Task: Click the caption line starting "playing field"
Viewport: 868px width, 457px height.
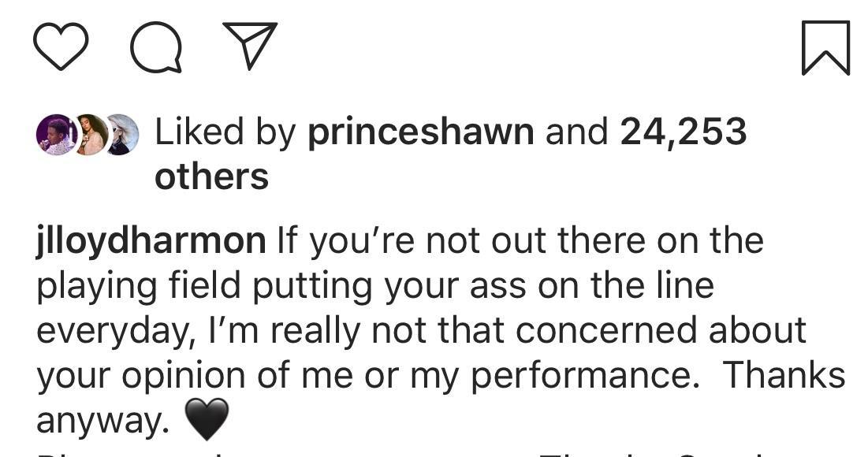Action: tap(374, 286)
